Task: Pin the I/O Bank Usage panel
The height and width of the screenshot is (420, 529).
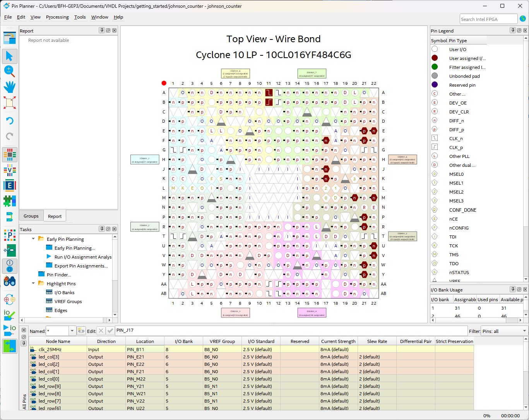Action: tap(513, 290)
